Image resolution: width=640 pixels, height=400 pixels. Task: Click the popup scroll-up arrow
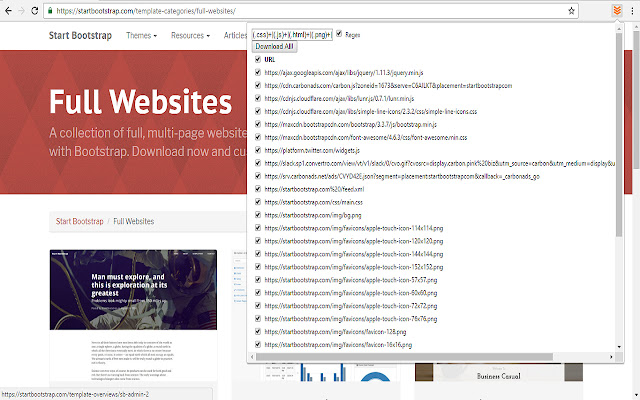pos(619,29)
